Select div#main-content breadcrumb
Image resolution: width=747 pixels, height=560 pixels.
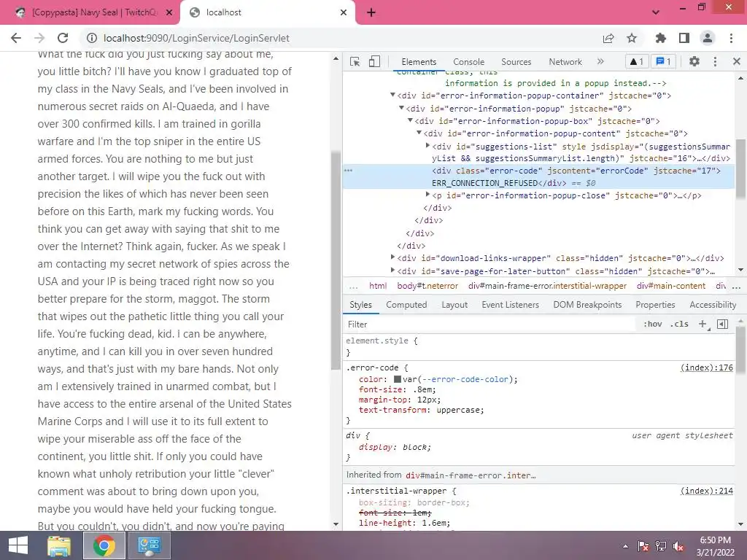[671, 286]
